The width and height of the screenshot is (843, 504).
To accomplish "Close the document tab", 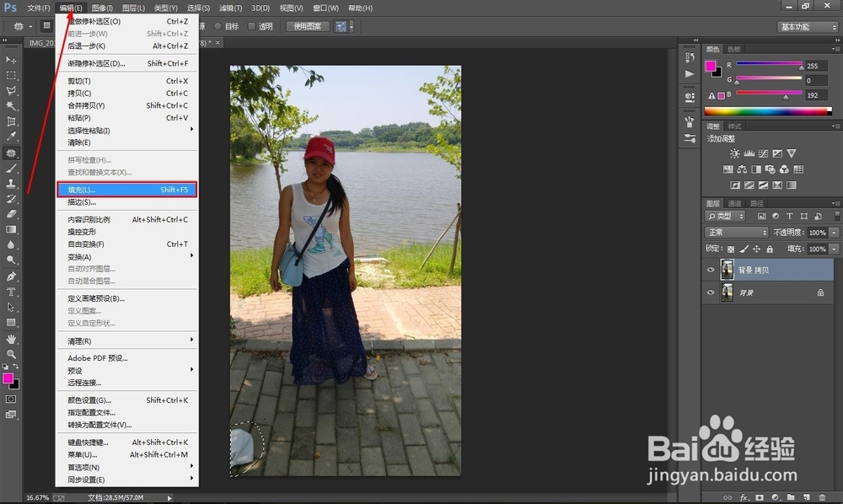I will point(217,42).
